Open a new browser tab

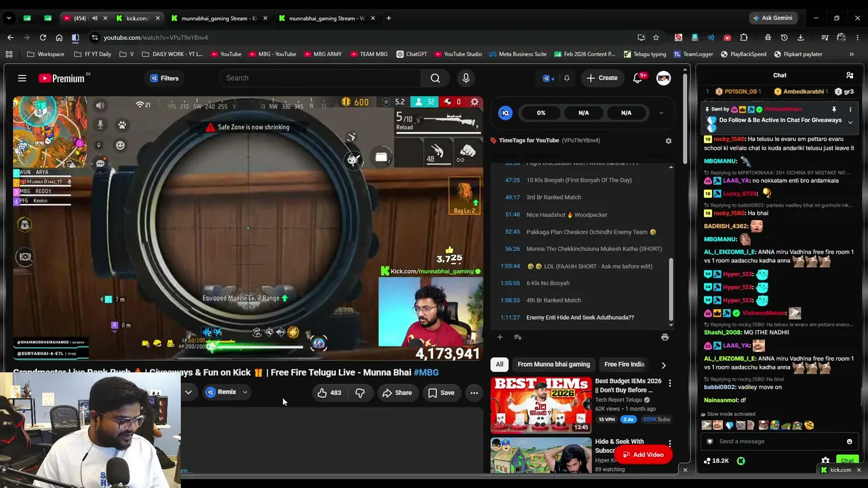(389, 18)
